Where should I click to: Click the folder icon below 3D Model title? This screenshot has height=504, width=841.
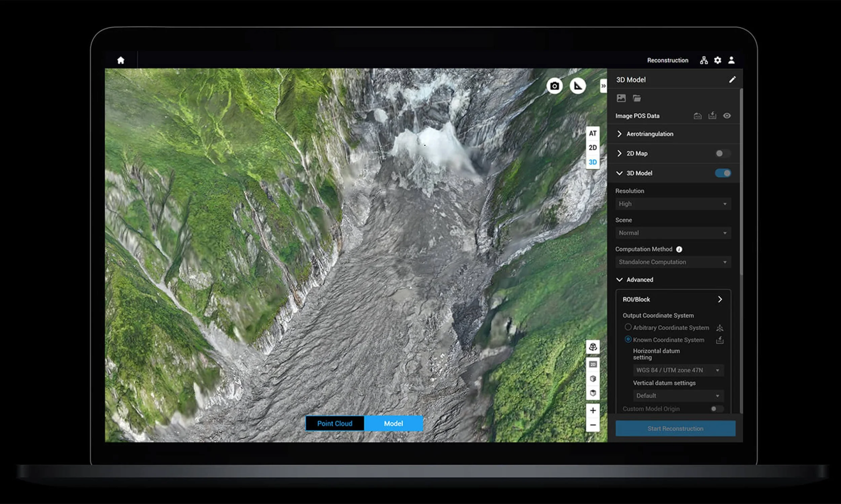click(x=637, y=98)
